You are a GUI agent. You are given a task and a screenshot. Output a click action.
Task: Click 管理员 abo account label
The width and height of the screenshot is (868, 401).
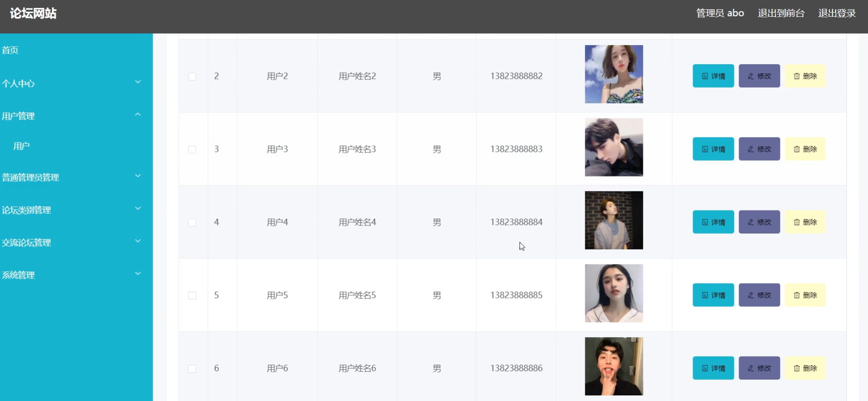[720, 13]
